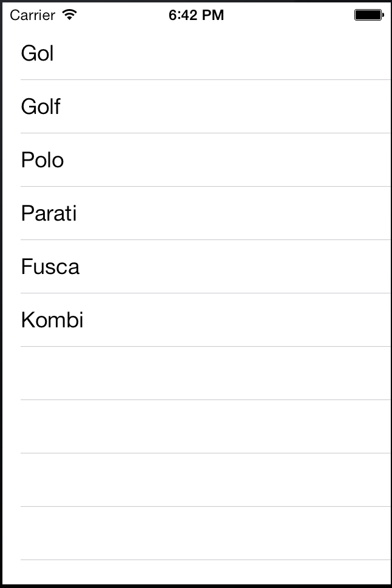Tap the Carrier label in status bar
This screenshot has width=392, height=588.
[x=32, y=15]
